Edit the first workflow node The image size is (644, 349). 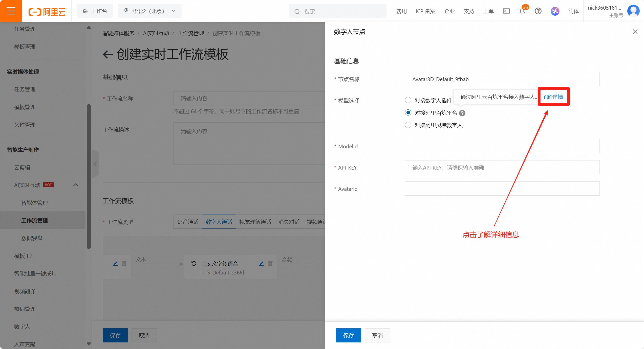tap(115, 264)
